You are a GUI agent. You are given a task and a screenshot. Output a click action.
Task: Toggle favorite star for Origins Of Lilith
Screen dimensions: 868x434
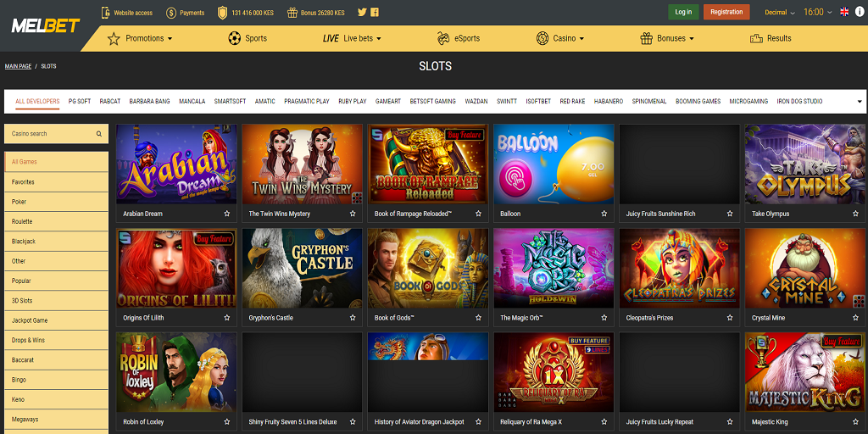(227, 318)
